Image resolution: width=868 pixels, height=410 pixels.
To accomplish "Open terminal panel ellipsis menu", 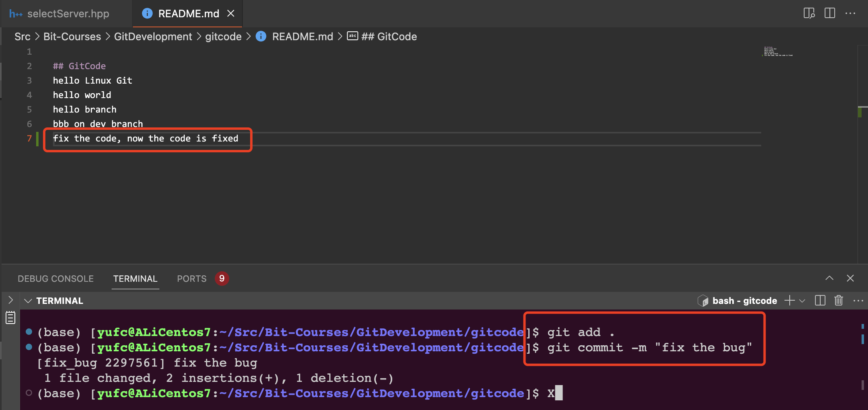I will pos(858,301).
